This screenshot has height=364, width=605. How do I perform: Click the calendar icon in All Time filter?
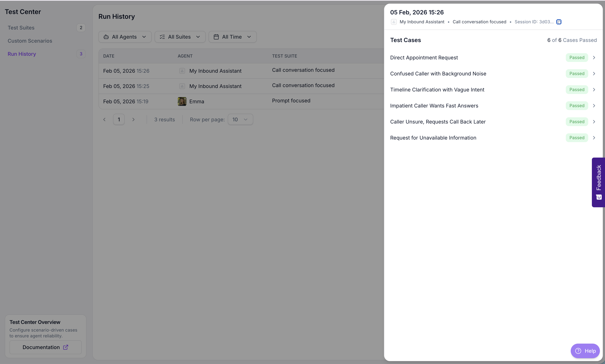click(216, 37)
